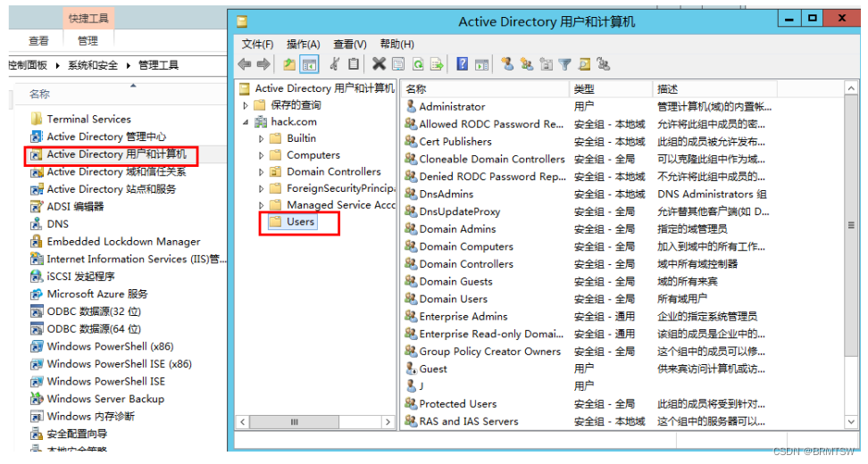Select Users folder in tree

pyautogui.click(x=300, y=222)
